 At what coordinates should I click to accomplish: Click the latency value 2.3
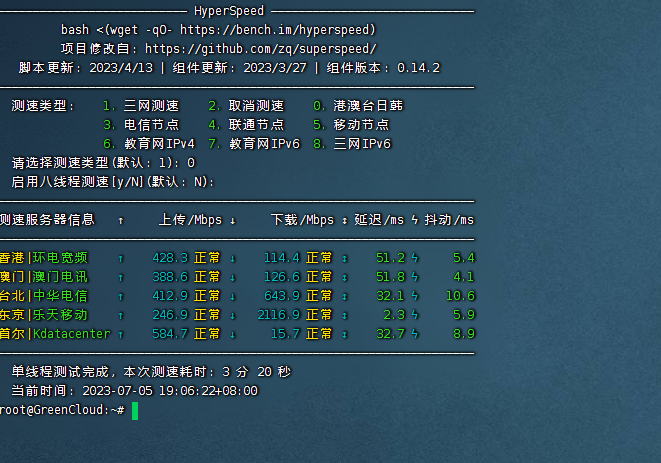tap(394, 315)
